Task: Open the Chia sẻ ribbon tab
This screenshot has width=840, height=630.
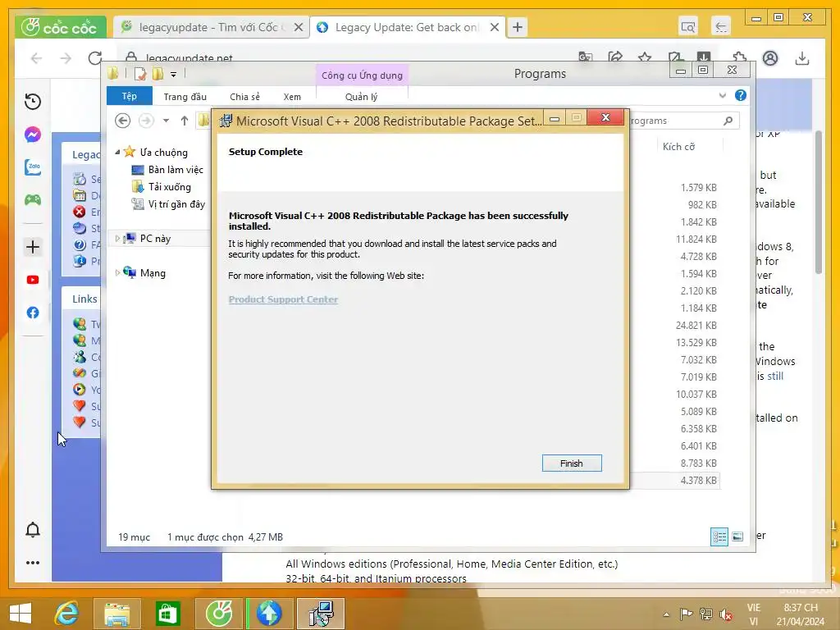Action: coord(244,97)
